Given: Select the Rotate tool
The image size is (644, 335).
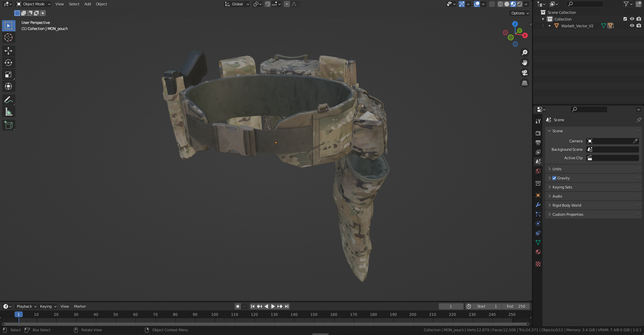Looking at the screenshot, I should (8, 63).
